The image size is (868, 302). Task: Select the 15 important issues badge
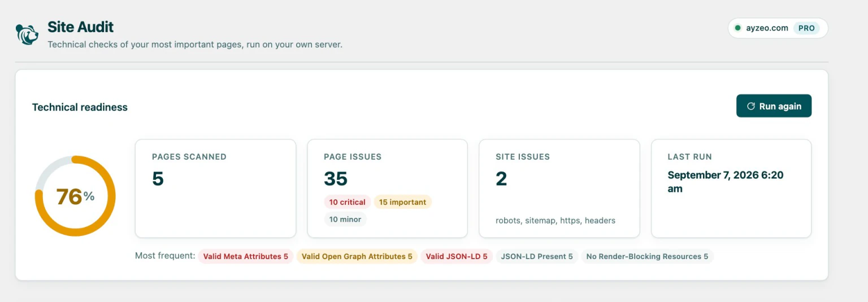(x=402, y=202)
